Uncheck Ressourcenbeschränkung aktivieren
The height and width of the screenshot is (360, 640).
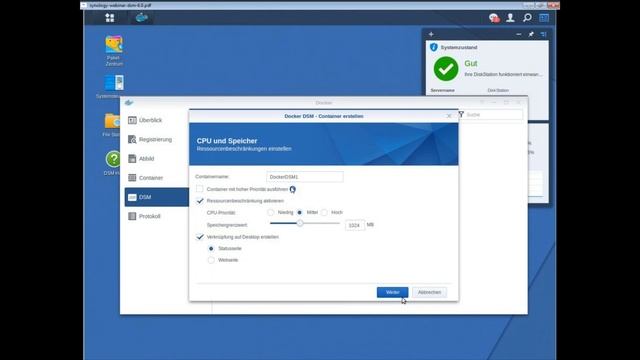tap(200, 201)
